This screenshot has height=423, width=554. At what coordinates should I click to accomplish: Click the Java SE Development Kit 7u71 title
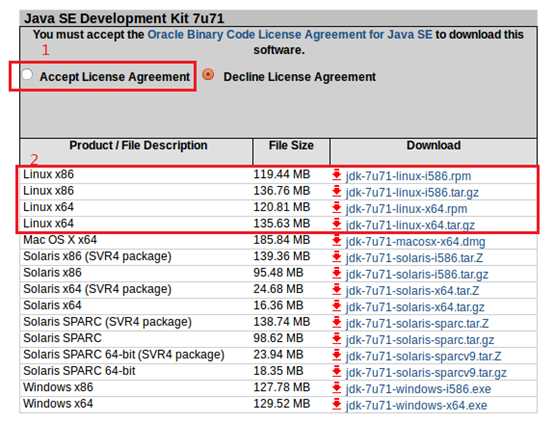(124, 18)
